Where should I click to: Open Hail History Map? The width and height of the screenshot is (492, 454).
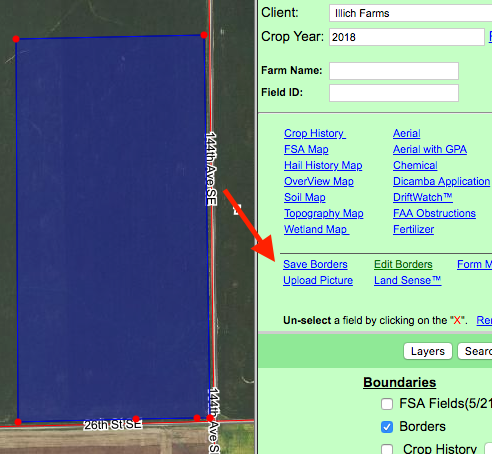[323, 165]
